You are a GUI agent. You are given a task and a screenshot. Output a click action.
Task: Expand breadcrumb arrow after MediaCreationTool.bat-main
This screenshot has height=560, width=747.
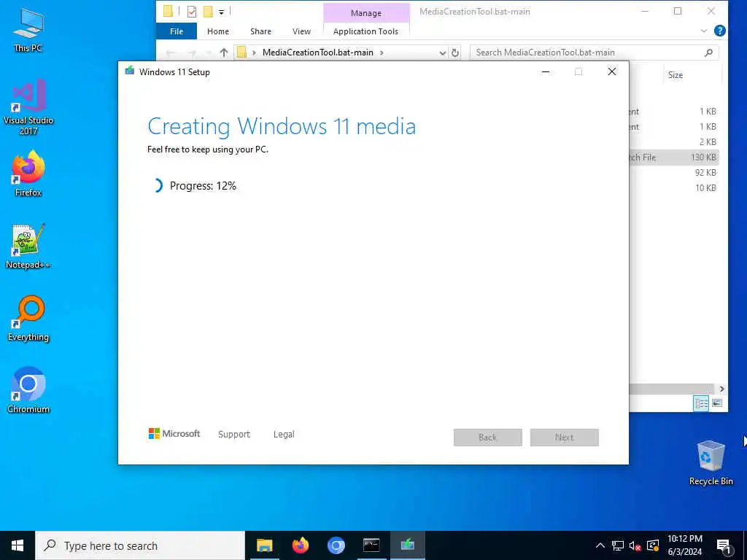click(x=382, y=52)
